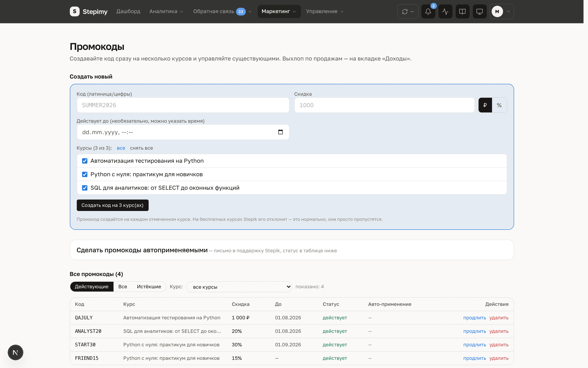The width and height of the screenshot is (588, 368).
Task: Show Все promo codes tab
Action: [123, 286]
